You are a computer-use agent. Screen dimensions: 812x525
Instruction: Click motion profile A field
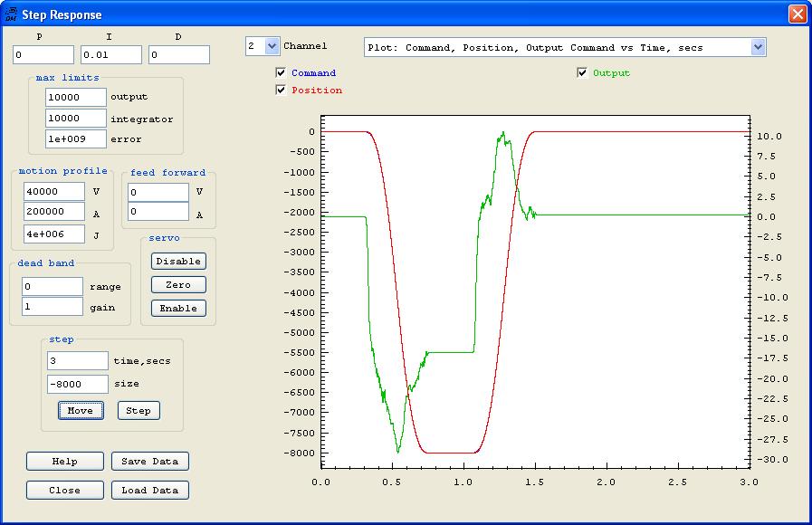(x=53, y=211)
